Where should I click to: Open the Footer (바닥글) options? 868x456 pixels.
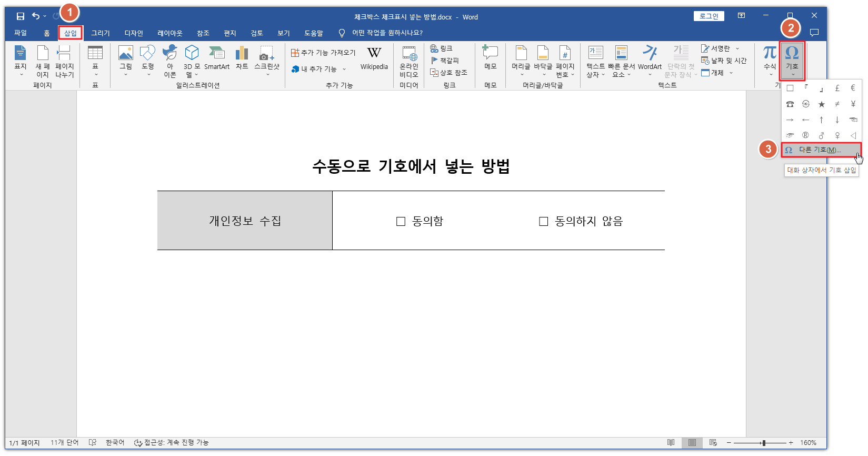tap(543, 61)
